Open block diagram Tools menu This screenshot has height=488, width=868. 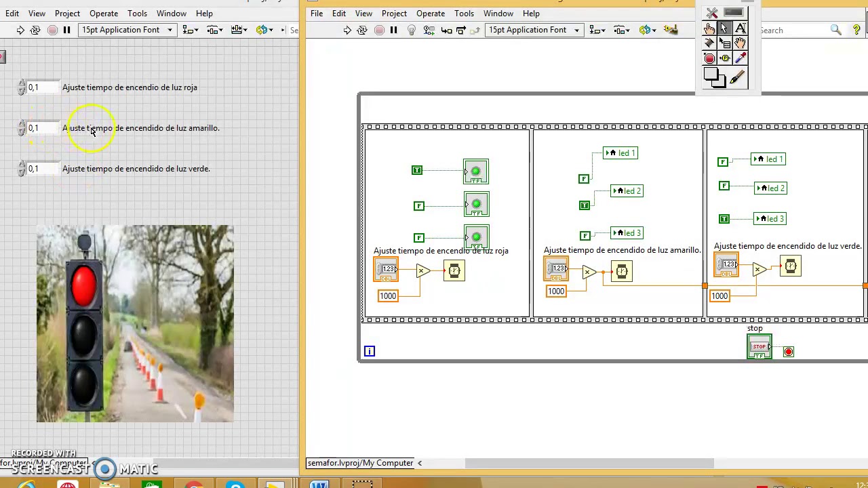[464, 14]
